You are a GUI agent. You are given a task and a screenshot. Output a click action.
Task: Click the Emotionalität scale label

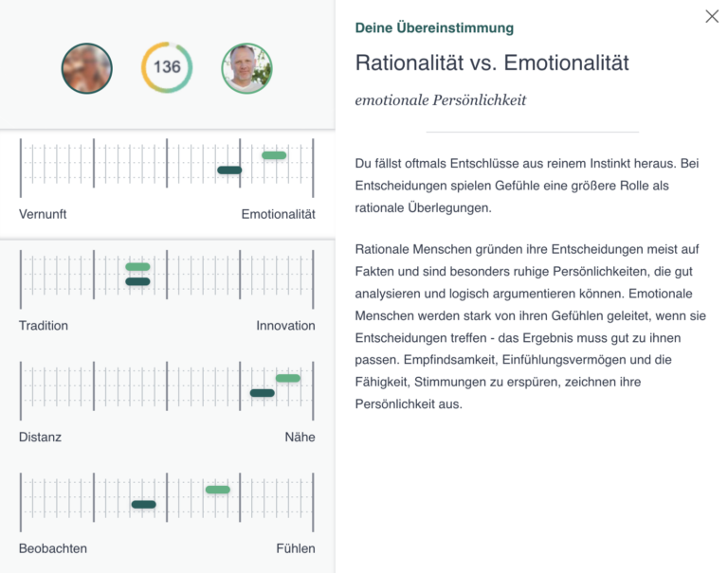click(278, 214)
